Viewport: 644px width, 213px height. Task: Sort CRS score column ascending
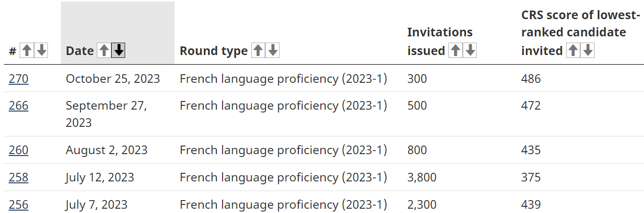pyautogui.click(x=573, y=50)
